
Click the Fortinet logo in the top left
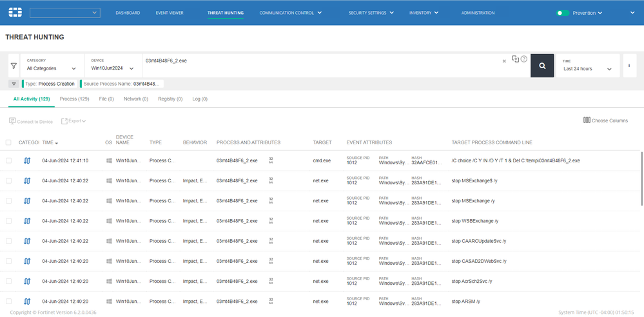point(14,12)
